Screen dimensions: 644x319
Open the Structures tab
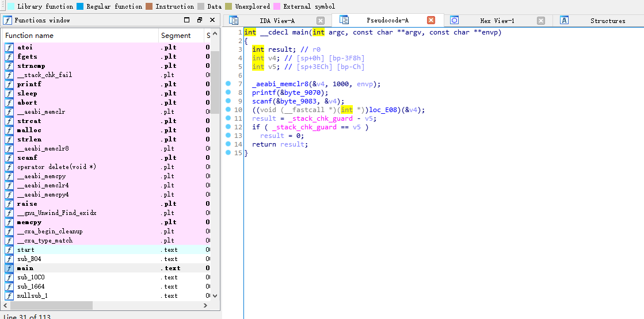(607, 21)
